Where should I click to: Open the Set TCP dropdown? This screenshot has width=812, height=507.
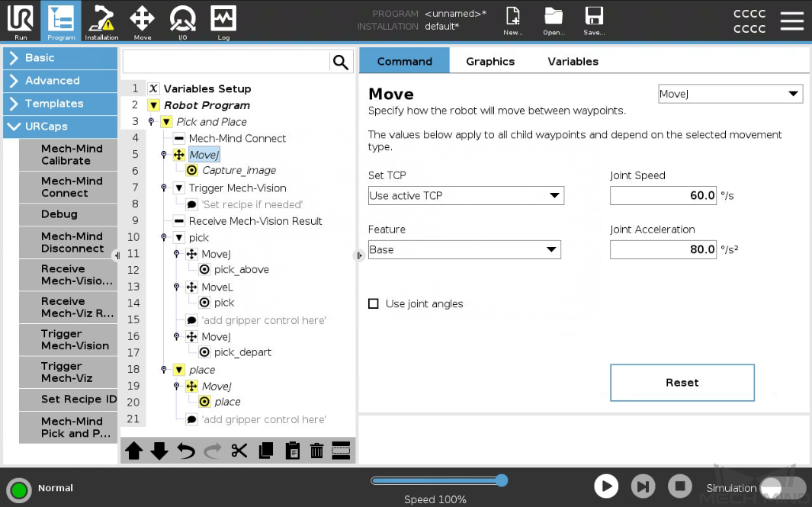(466, 195)
